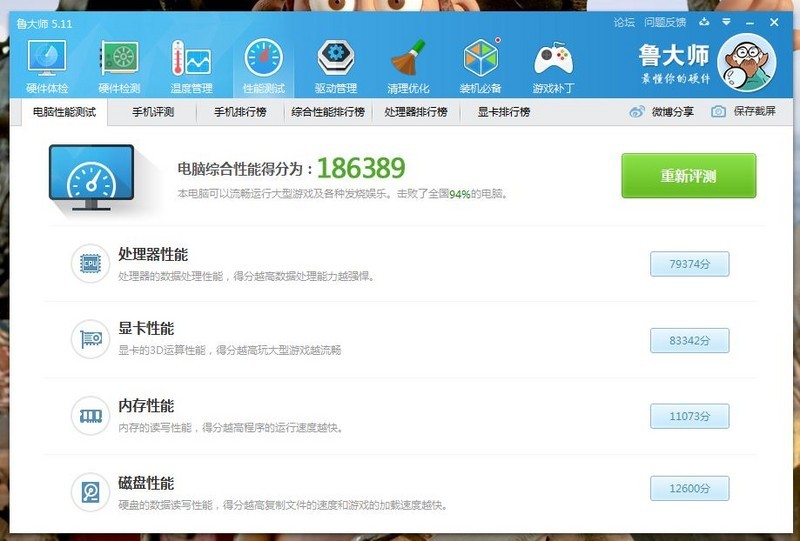The width and height of the screenshot is (800, 541).
Task: Click the 显卡性能 heading
Action: point(146,328)
